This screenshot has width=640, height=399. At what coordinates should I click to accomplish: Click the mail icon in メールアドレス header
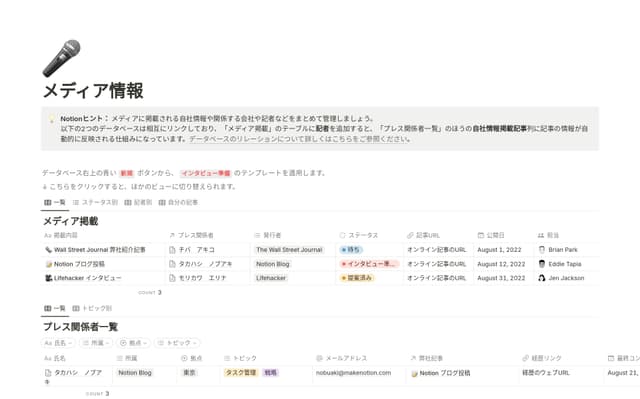coord(319,358)
